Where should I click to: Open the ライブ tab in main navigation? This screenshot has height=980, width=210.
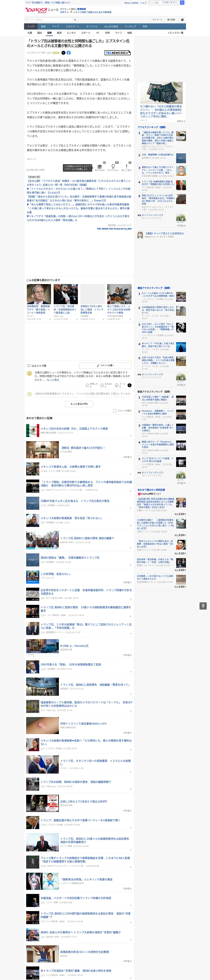coord(56,26)
